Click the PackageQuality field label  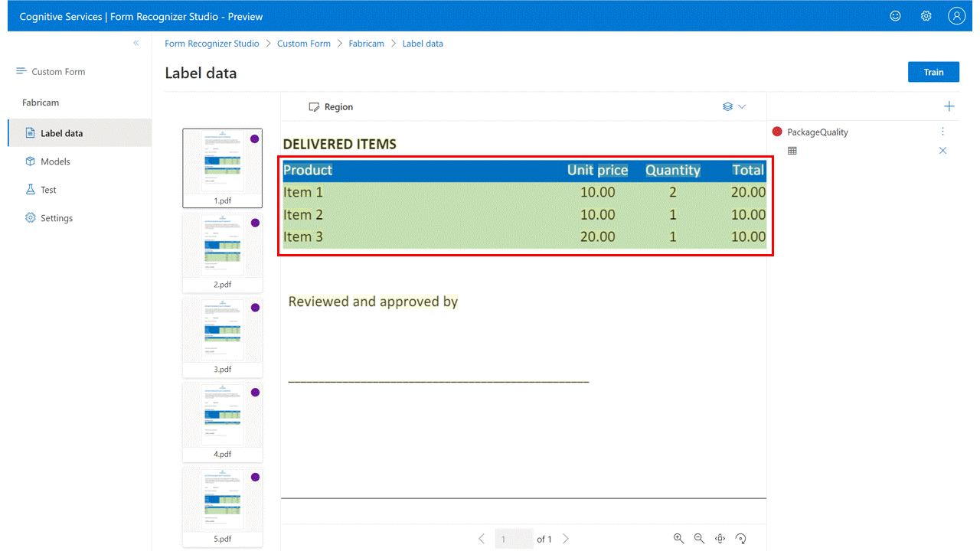point(818,132)
